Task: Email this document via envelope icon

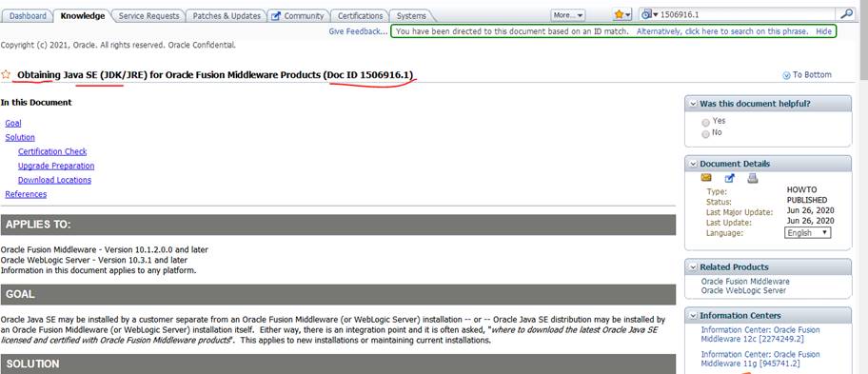Action: click(x=706, y=178)
